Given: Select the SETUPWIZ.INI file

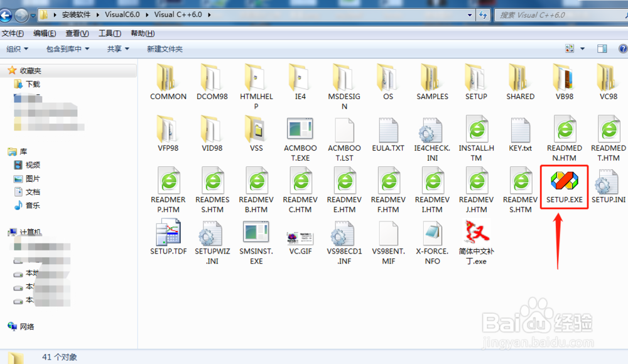Looking at the screenshot, I should point(212,242).
